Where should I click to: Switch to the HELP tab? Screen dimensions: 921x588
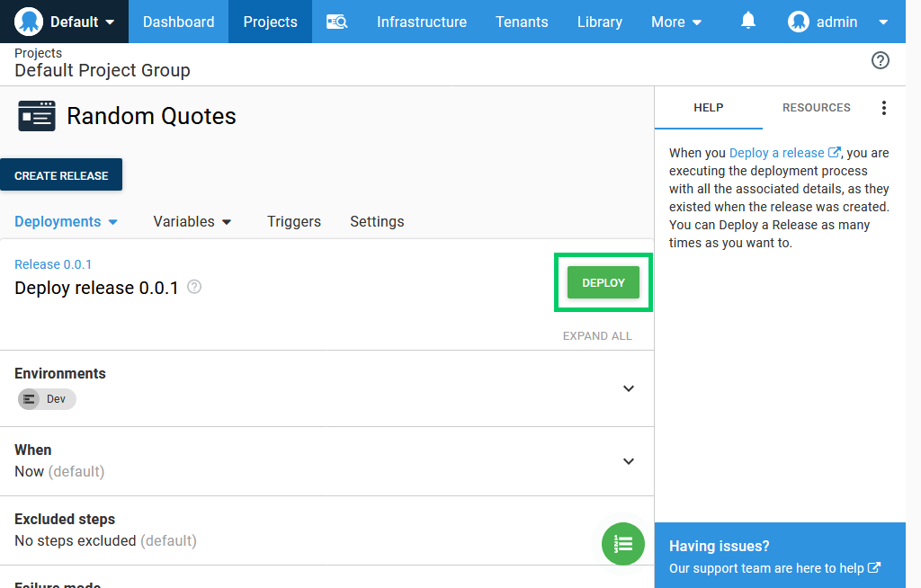point(709,108)
